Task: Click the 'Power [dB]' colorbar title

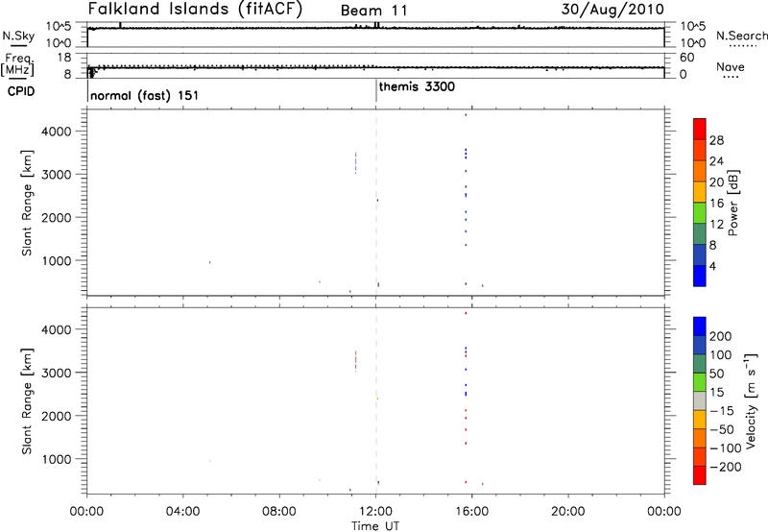Action: pyautogui.click(x=733, y=203)
